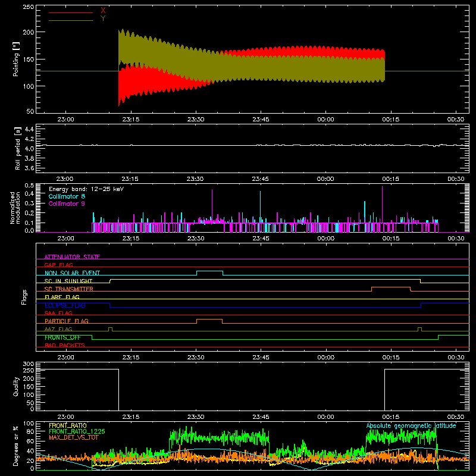476x476 pixels.
Task: Click the Pointing axis title
Action: pyautogui.click(x=16, y=59)
